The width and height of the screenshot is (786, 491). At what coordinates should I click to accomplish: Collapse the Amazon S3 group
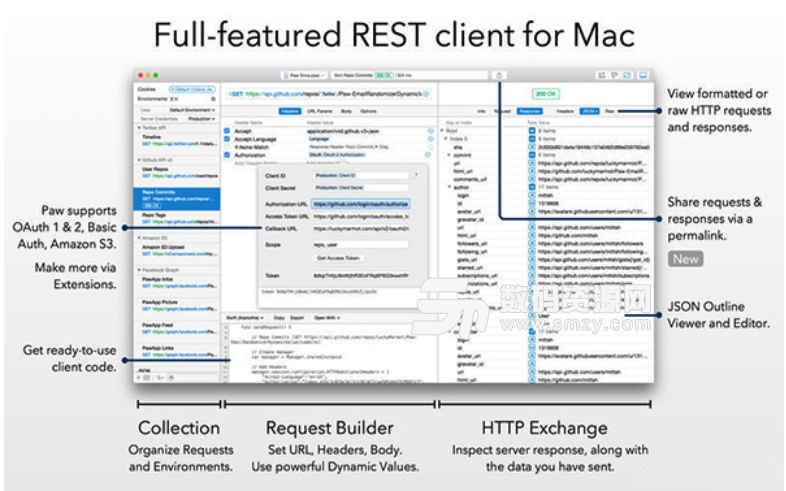pyautogui.click(x=139, y=238)
